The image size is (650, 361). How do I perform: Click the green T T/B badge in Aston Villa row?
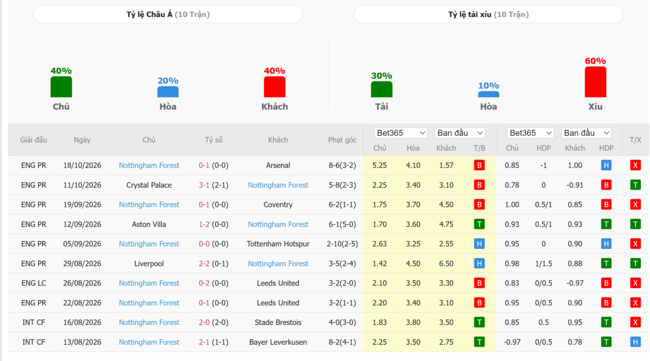(x=479, y=224)
